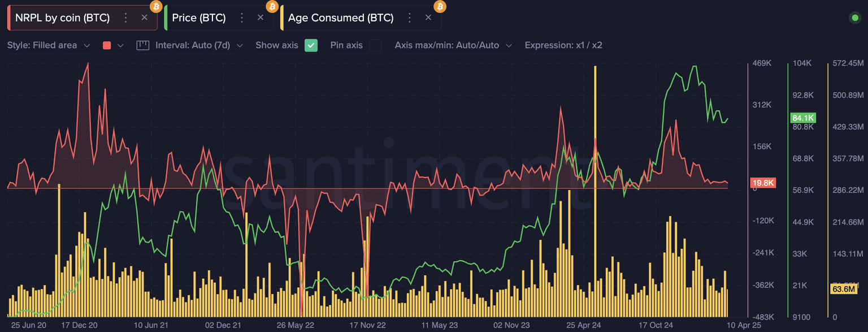Select the Age Consumed (BTC) tab

point(341,18)
